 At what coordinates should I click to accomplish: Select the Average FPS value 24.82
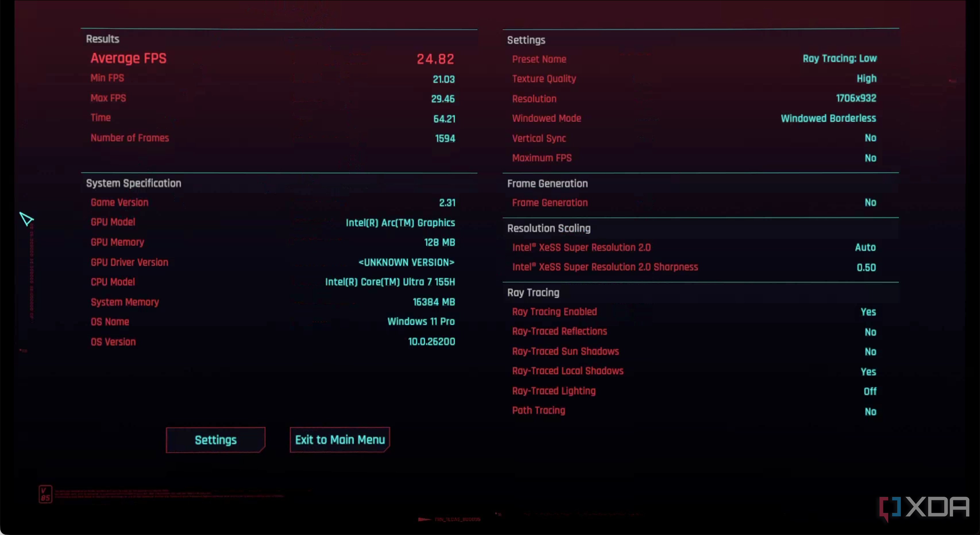click(x=435, y=59)
